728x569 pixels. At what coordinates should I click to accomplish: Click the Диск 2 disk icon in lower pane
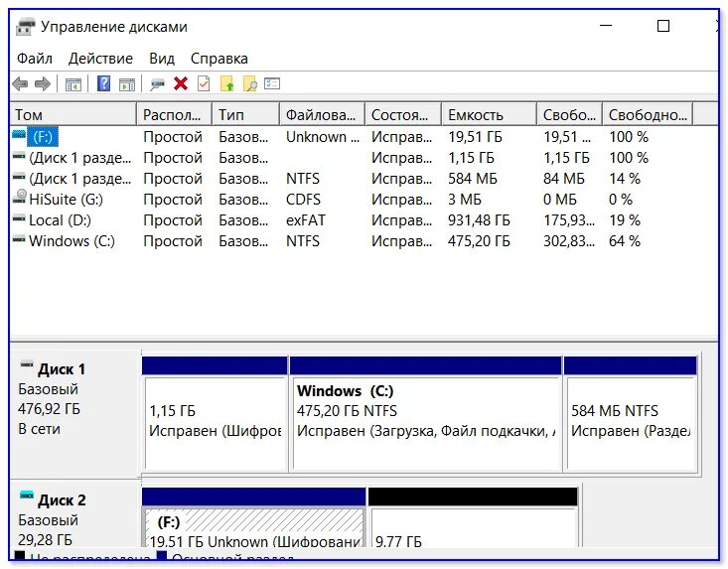27,496
